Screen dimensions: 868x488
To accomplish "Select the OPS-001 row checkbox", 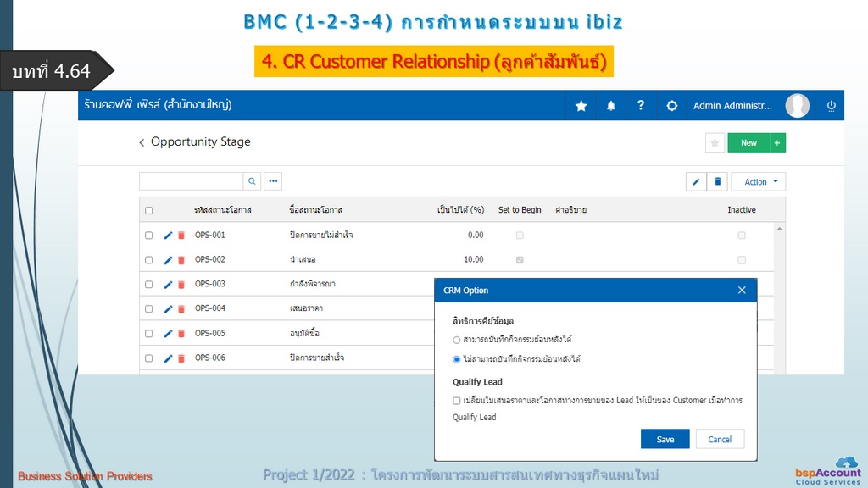I will 149,236.
